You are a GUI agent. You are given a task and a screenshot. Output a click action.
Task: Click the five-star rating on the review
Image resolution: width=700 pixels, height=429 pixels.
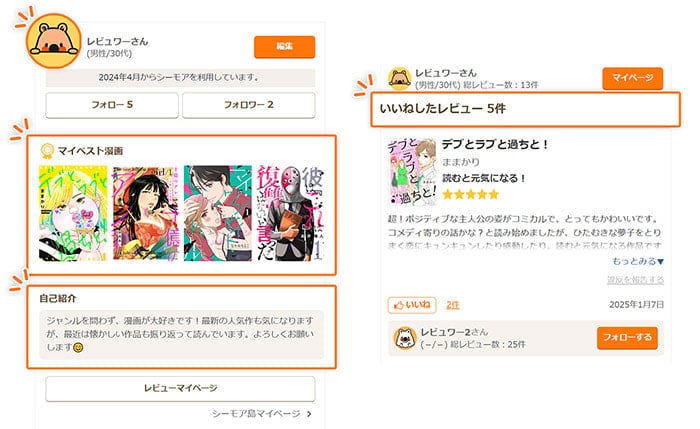coord(470,194)
